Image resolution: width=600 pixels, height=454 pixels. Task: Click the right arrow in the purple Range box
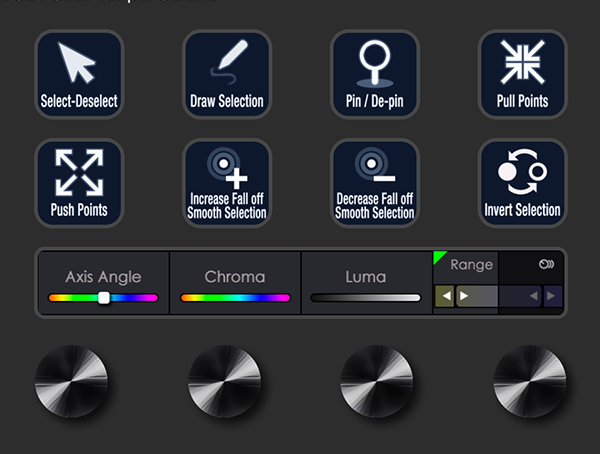[x=552, y=296]
